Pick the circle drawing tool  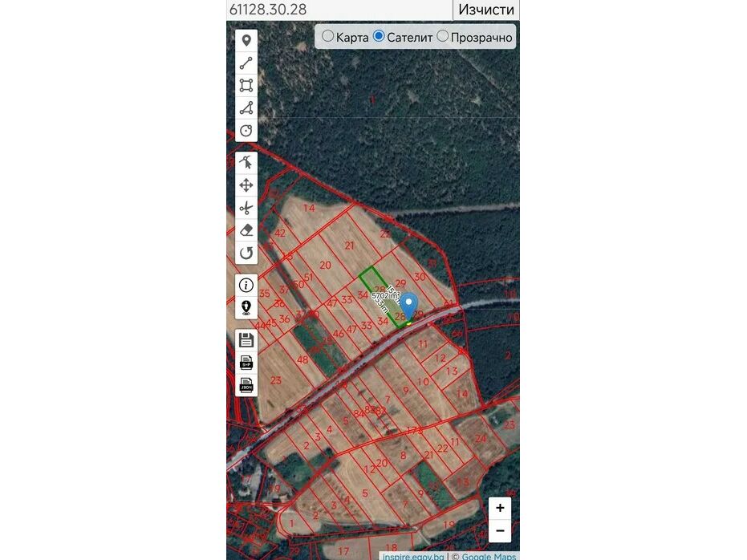tap(246, 131)
